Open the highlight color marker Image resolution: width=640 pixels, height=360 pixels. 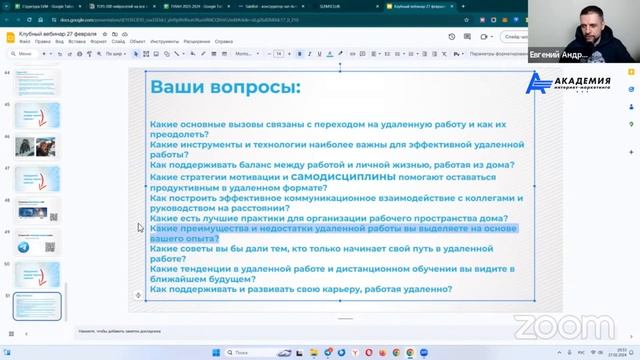[x=340, y=54]
